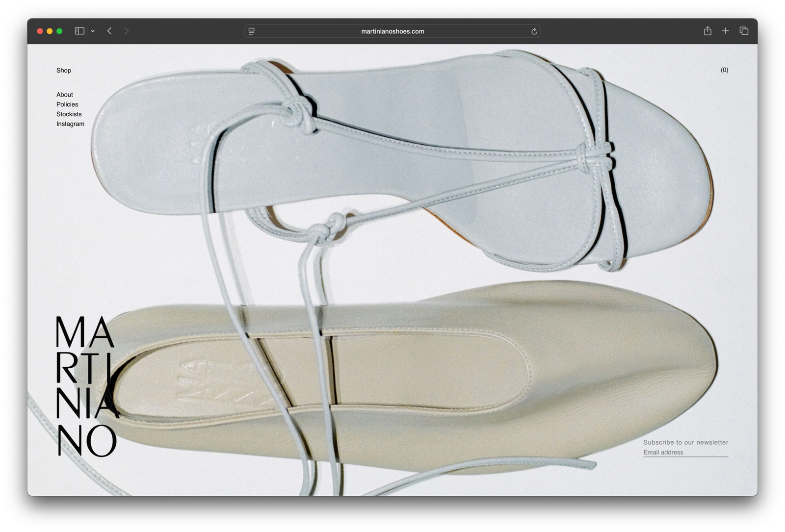Open the Policies link

pos(67,104)
